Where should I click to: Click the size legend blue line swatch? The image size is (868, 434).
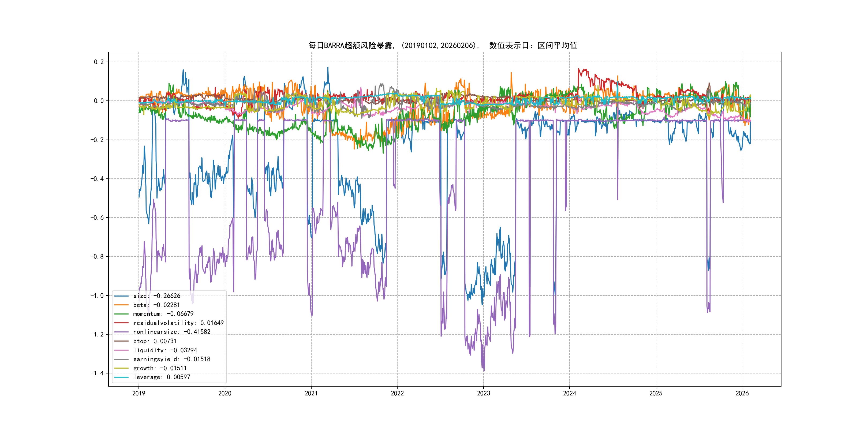pyautogui.click(x=121, y=296)
